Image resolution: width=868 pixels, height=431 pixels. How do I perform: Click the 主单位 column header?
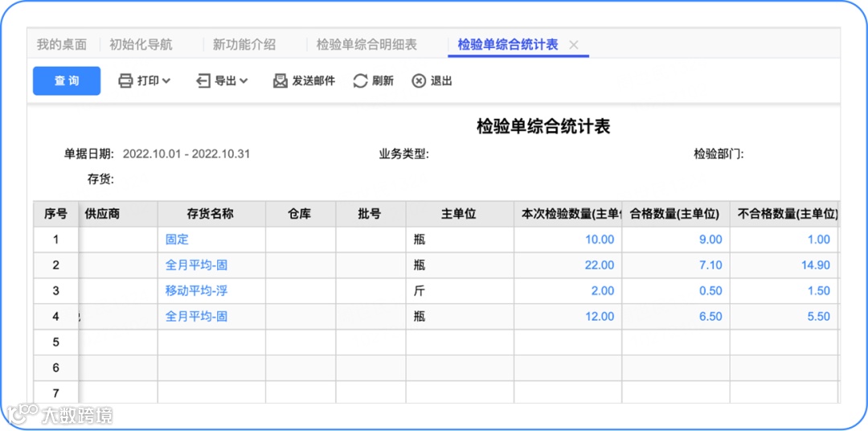(x=460, y=214)
